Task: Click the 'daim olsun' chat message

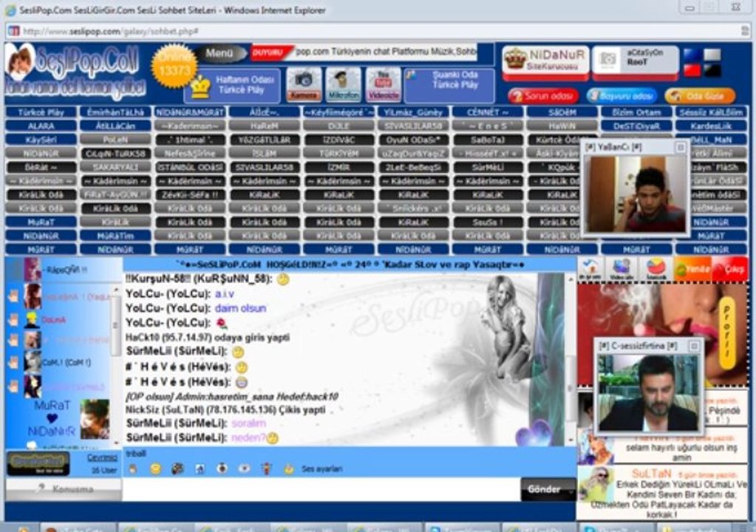Action: (x=241, y=308)
